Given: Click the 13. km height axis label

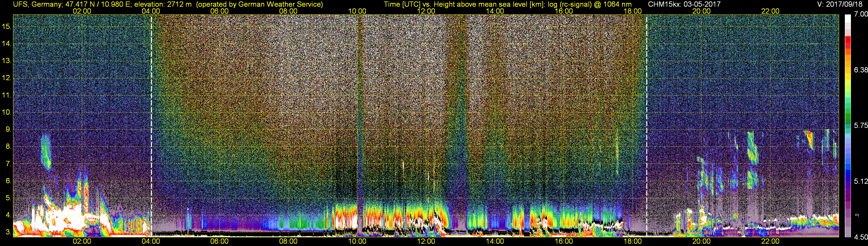Looking at the screenshot, I should click(x=7, y=61).
